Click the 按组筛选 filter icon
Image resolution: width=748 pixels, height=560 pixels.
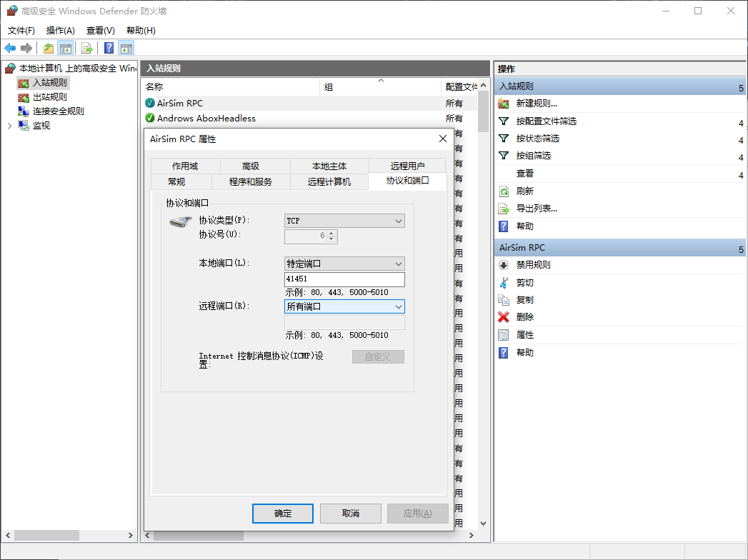[503, 156]
